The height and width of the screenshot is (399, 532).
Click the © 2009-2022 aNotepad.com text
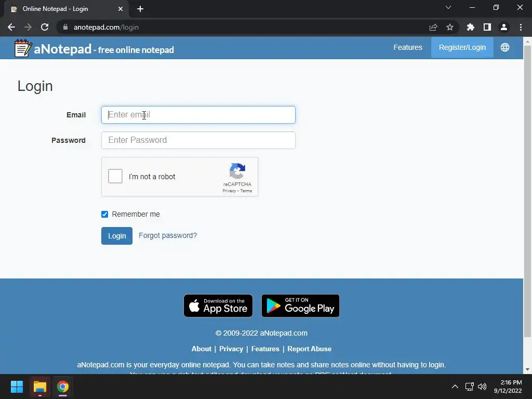[x=261, y=333]
